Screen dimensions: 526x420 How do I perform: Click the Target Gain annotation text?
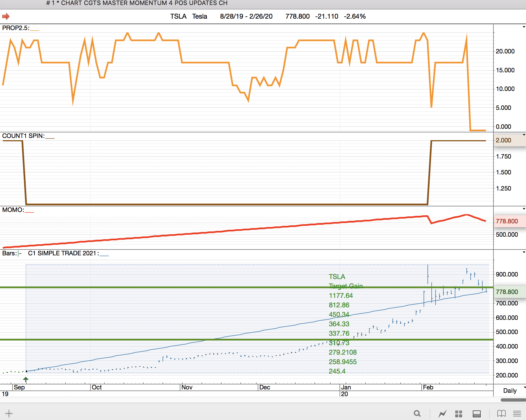(x=346, y=286)
